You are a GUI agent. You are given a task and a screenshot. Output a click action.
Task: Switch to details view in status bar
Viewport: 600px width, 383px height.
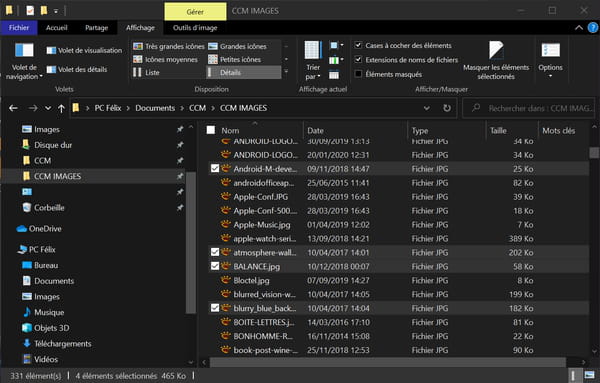[x=573, y=375]
